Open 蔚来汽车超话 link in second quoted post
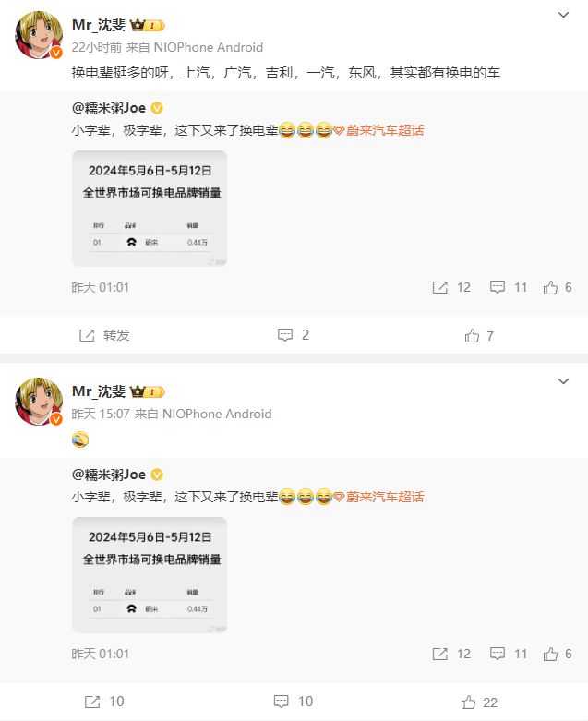The image size is (588, 721). pos(384,497)
